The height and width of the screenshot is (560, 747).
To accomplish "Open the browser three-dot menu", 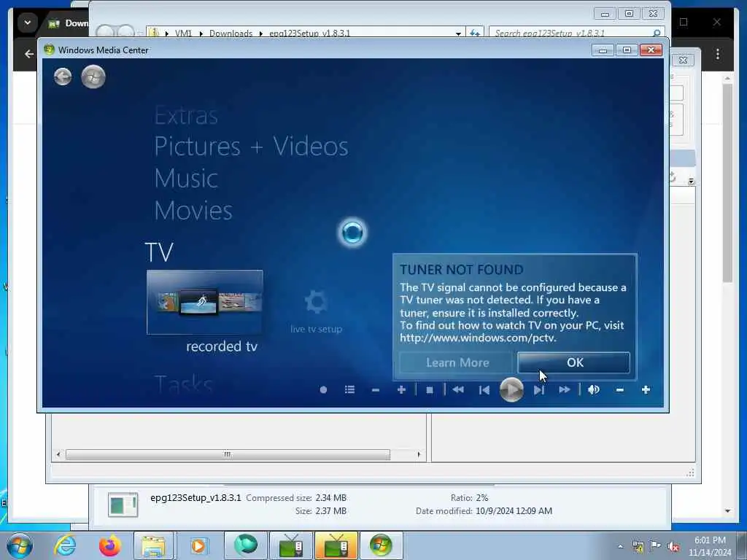I will 718,54.
